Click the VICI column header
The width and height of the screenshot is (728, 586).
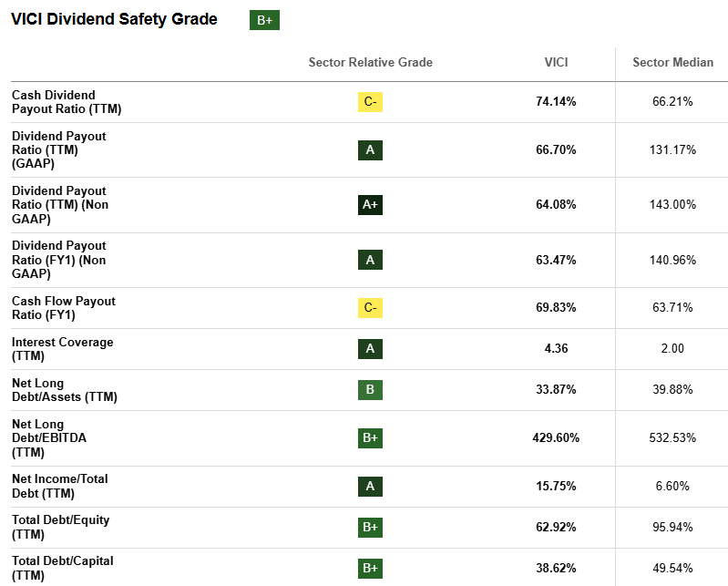556,63
